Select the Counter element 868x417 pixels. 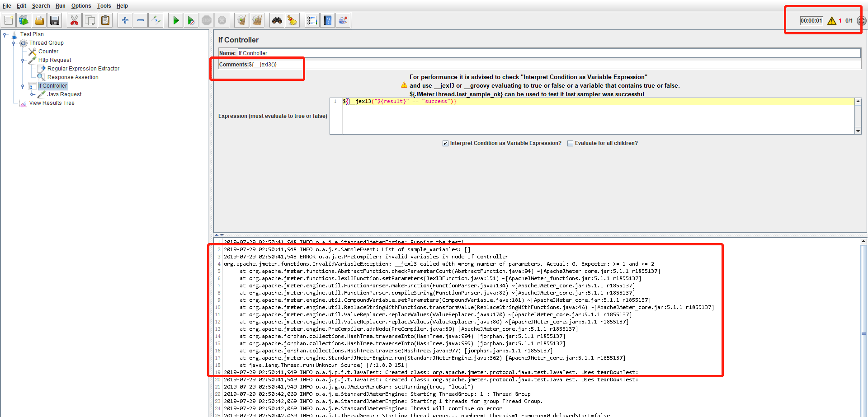point(48,52)
